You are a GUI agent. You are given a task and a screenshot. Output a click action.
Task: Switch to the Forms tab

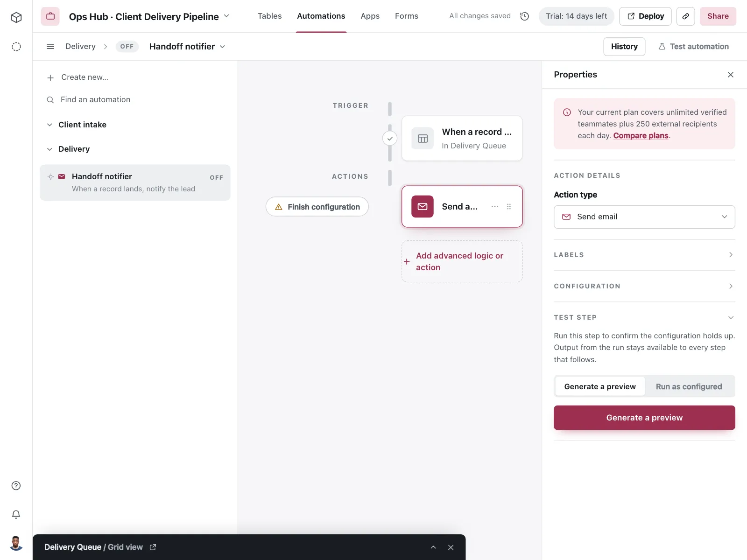[406, 16]
